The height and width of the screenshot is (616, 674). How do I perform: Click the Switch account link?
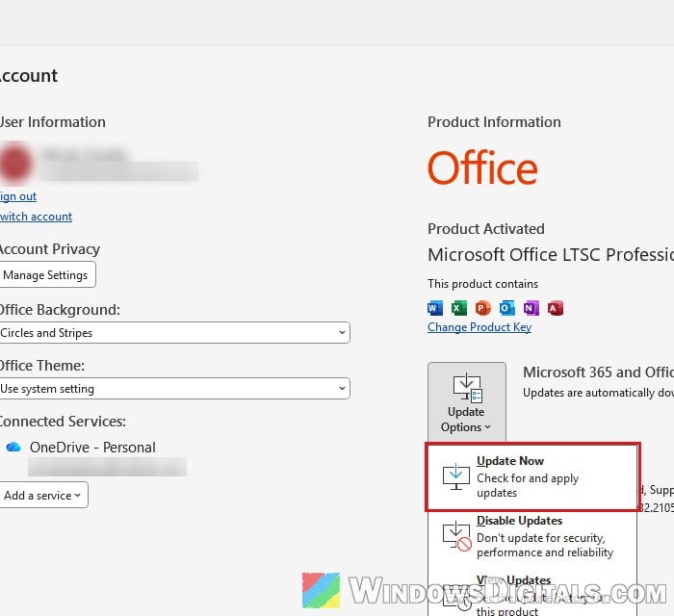(x=37, y=217)
